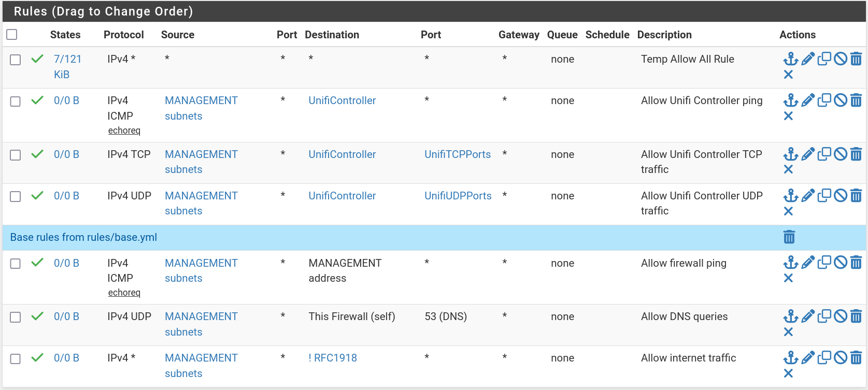Click anchor icon for Unifi Controller TCP traffic rule
The width and height of the screenshot is (868, 390).
click(x=790, y=154)
